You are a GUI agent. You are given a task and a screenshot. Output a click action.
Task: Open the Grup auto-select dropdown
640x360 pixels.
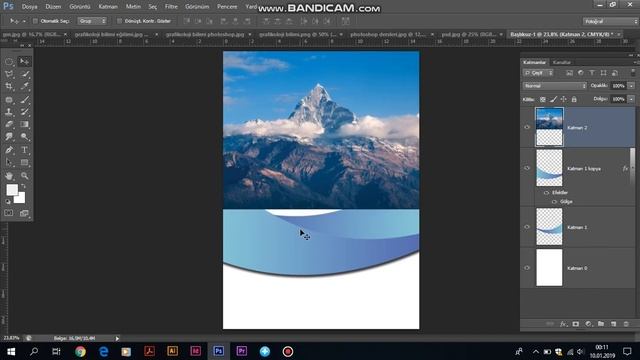[92, 21]
